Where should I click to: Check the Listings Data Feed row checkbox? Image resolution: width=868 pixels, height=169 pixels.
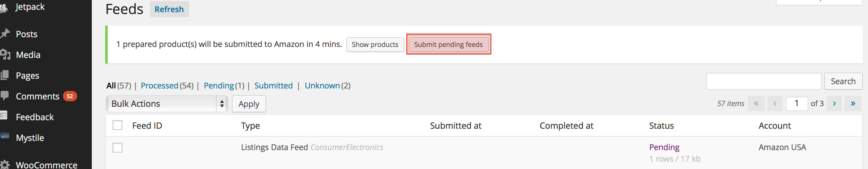[117, 148]
